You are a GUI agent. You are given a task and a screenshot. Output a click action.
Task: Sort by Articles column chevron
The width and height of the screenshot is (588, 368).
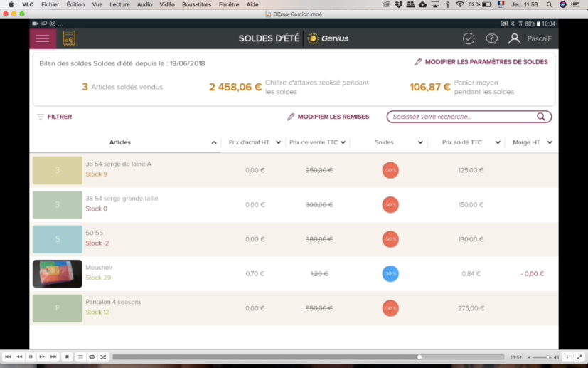[x=214, y=142]
